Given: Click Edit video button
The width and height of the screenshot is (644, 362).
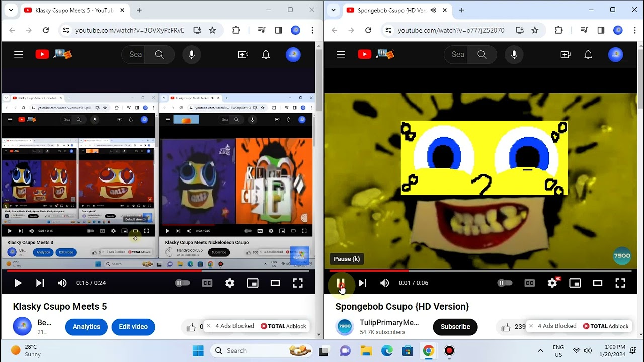Looking at the screenshot, I should 133,327.
